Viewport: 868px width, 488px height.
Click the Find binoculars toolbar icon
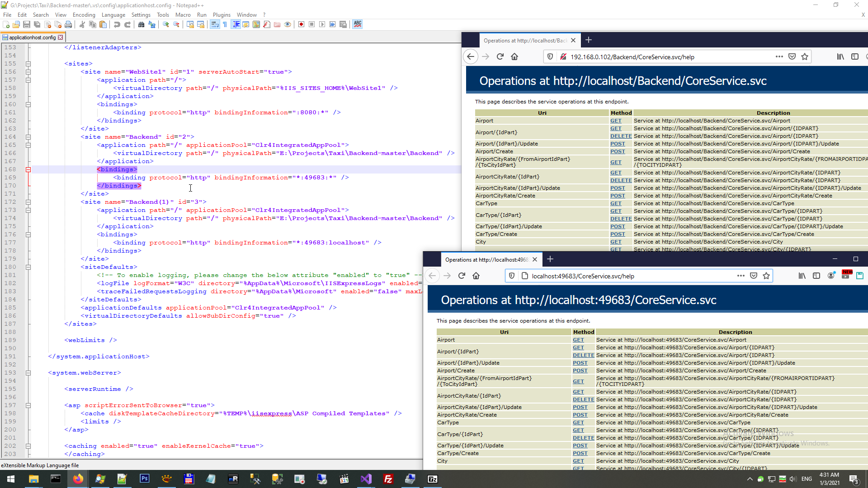click(141, 24)
